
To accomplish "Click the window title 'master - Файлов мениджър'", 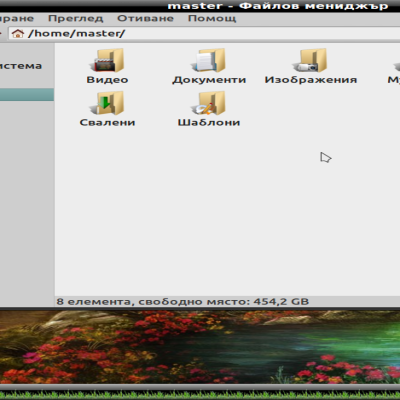I will pyautogui.click(x=278, y=6).
